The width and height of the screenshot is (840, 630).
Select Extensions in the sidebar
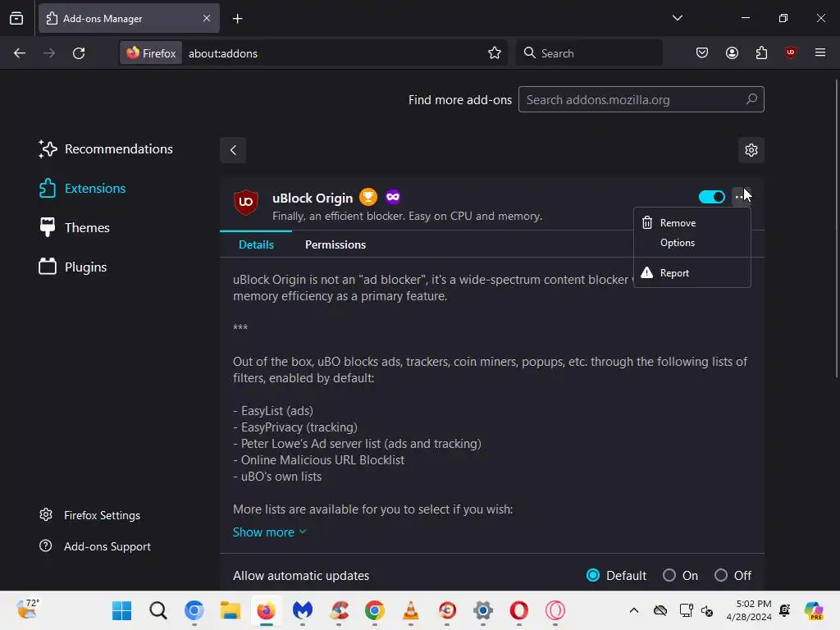click(x=82, y=189)
